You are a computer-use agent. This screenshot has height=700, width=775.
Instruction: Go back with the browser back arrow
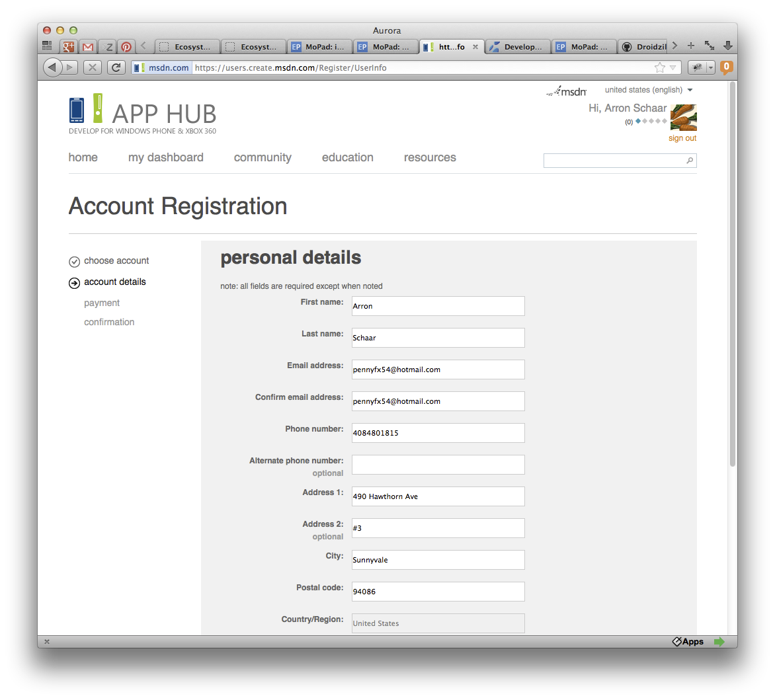[52, 67]
